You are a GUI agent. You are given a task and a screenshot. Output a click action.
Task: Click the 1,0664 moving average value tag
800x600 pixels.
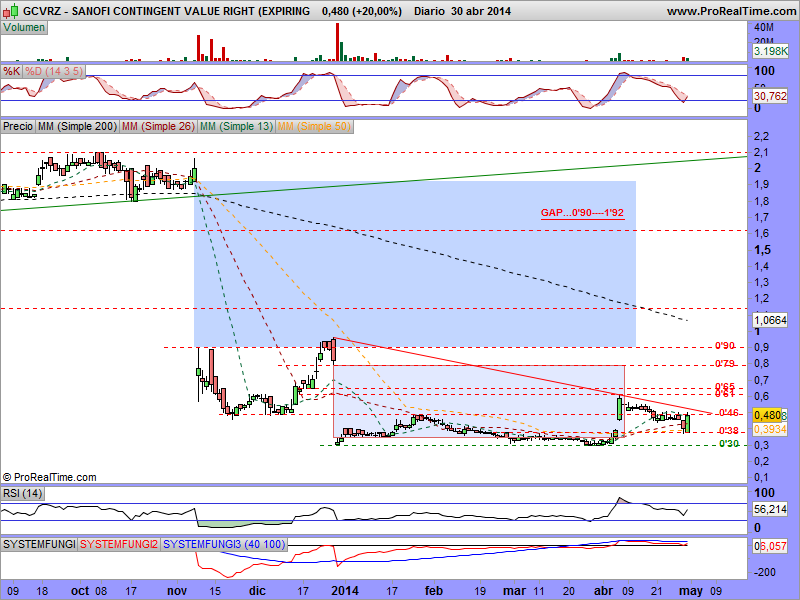[770, 320]
